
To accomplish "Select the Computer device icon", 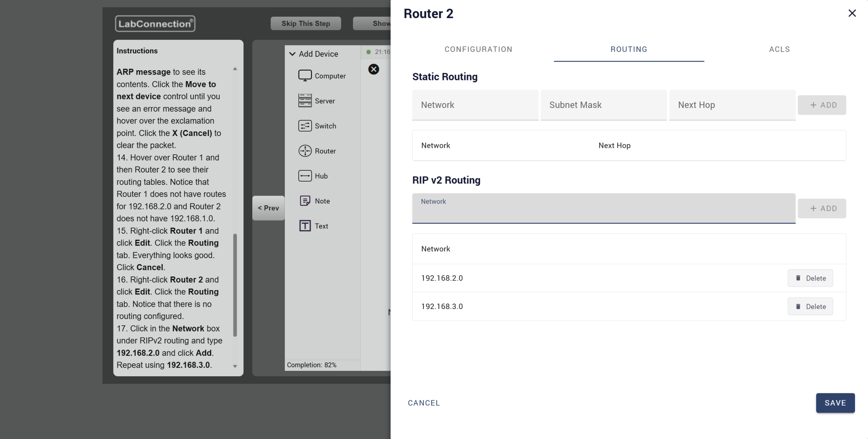I will coord(305,76).
